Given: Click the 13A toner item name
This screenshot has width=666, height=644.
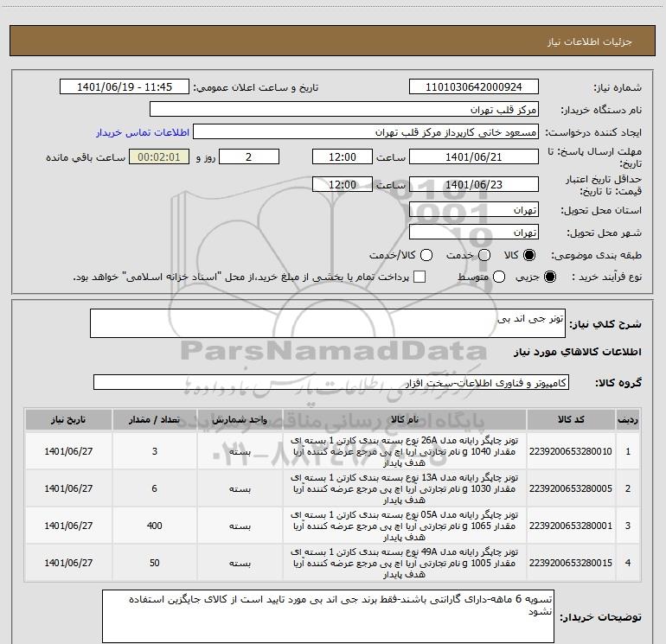Looking at the screenshot, I should [405, 488].
